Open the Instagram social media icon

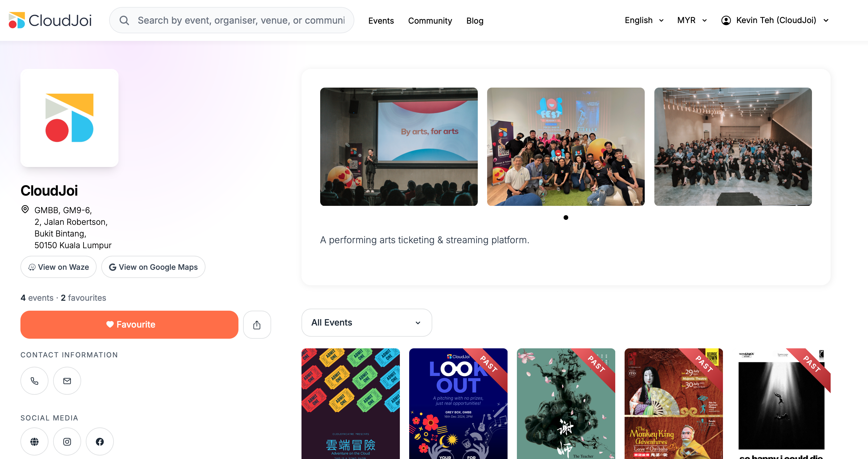pyautogui.click(x=67, y=441)
